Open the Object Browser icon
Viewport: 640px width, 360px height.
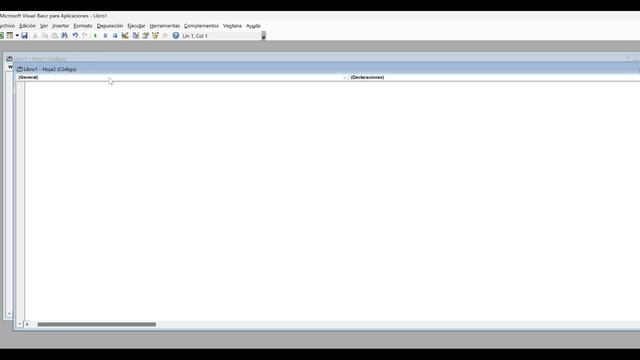pyautogui.click(x=155, y=36)
